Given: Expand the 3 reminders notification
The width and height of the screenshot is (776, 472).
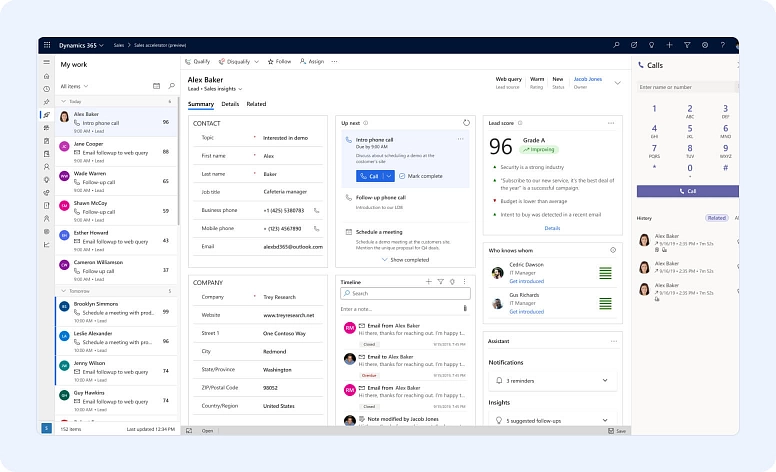Looking at the screenshot, I should point(605,380).
